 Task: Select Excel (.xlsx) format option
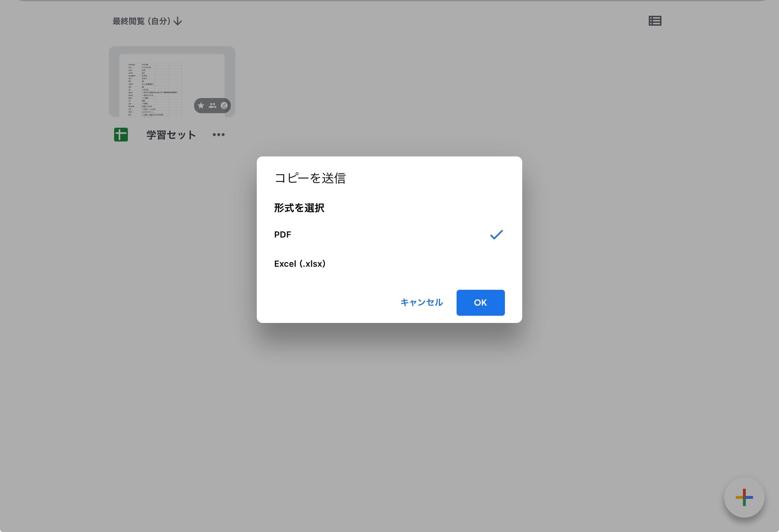[300, 264]
